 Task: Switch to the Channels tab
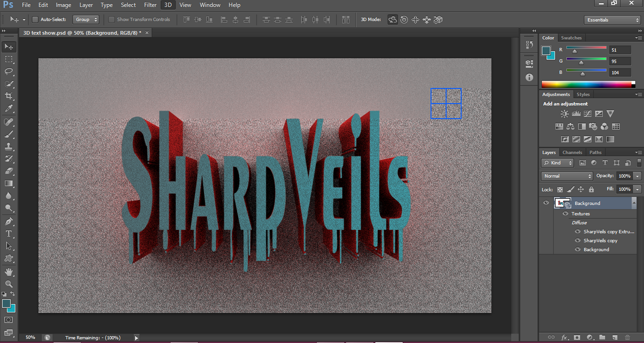[x=572, y=152]
